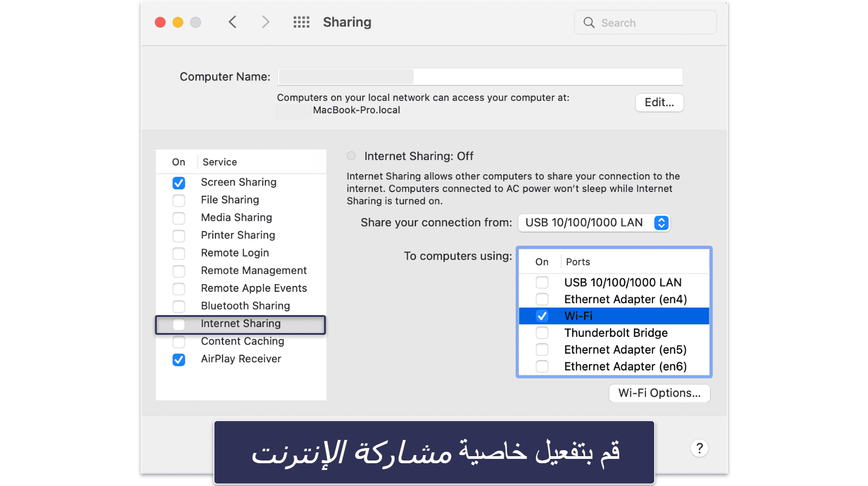
Task: Uncheck the AirPlay Receiver checkbox
Action: [x=179, y=360]
